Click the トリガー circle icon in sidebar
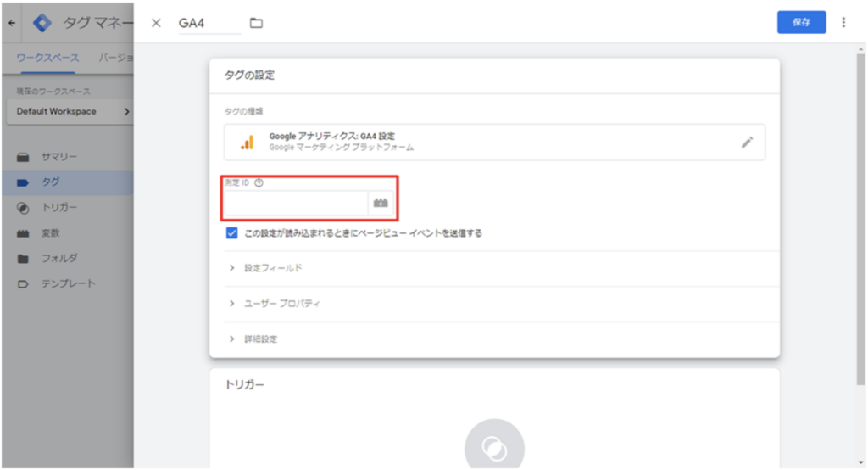The height and width of the screenshot is (470, 868). click(x=23, y=208)
